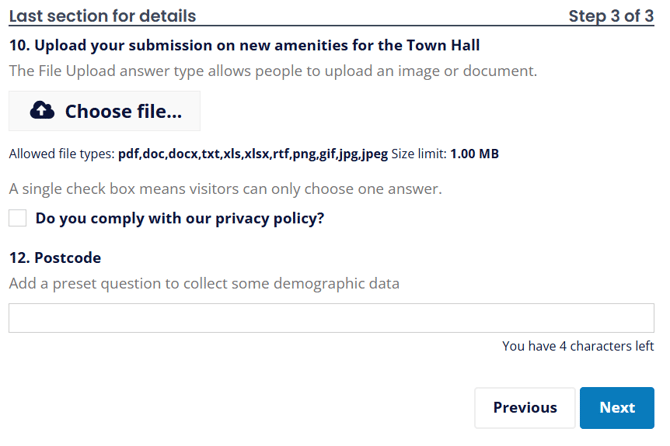The image size is (670, 446).
Task: Select the '12. Postcode' question label
Action: coord(55,258)
